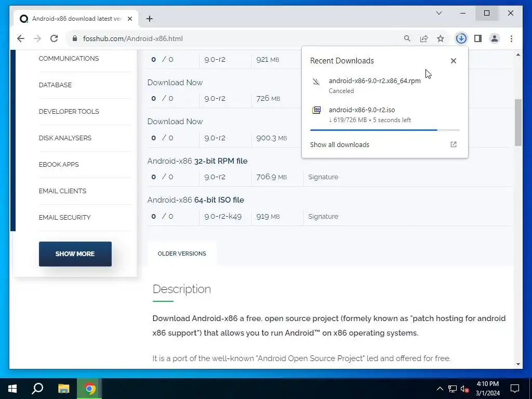Screen dimensions: 532x399
Task: Click the ISO file icon in downloads
Action: [x=316, y=110]
